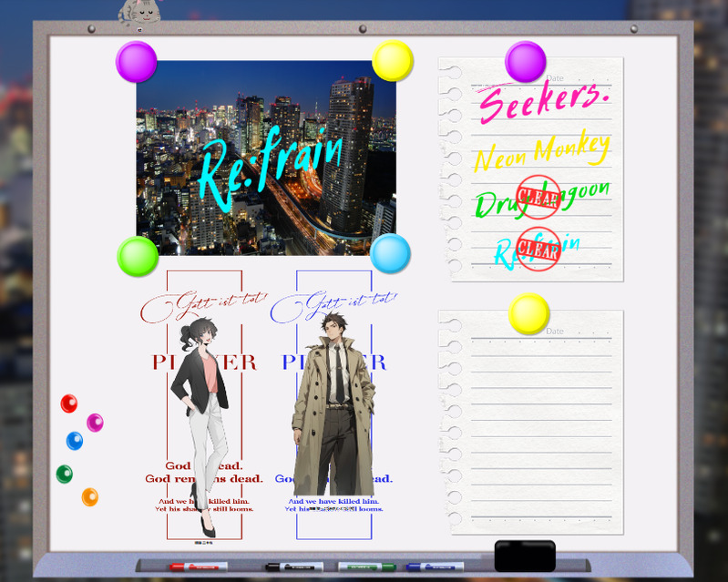The height and width of the screenshot is (582, 728).
Task: Select the black marker in the tray
Action: [x=294, y=567]
